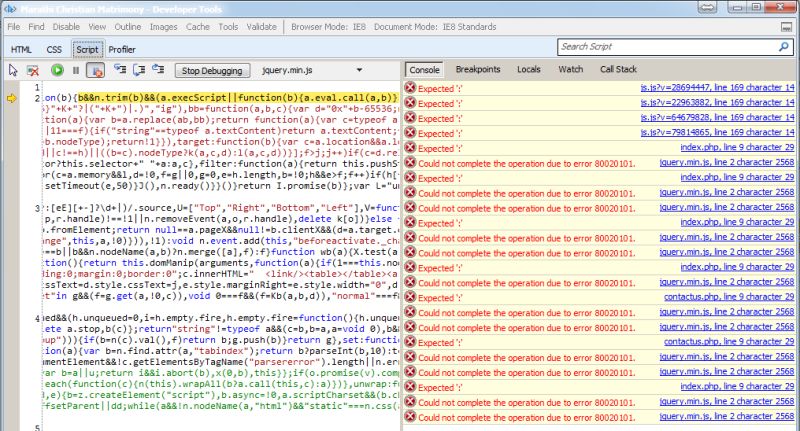Switch to the HTML tab

[x=21, y=49]
